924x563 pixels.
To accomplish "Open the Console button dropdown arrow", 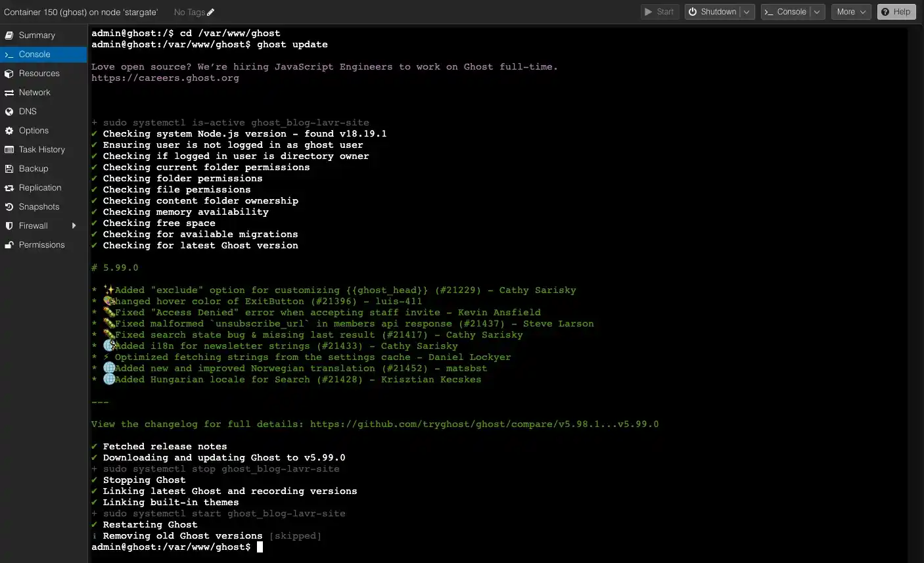I will [817, 12].
